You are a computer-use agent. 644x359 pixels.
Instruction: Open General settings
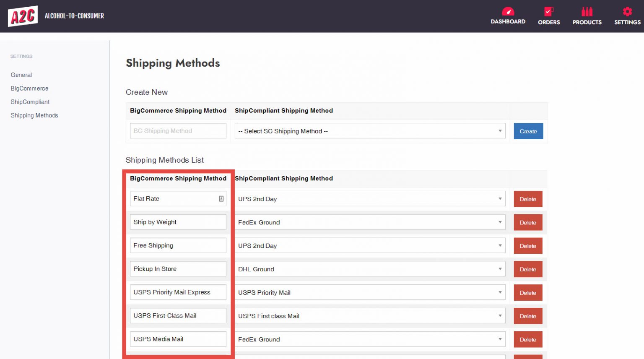tap(21, 75)
